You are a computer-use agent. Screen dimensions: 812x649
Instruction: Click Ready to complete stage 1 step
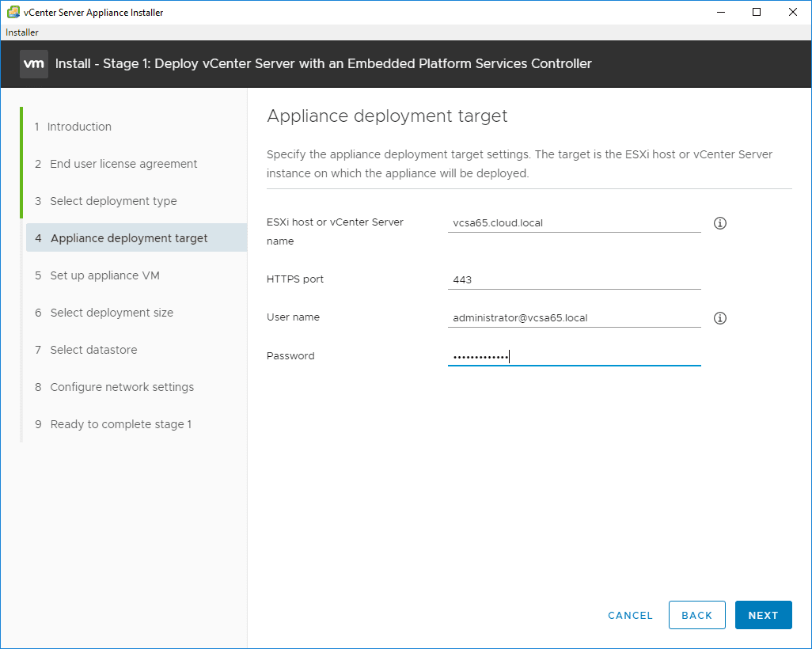pyautogui.click(x=120, y=424)
